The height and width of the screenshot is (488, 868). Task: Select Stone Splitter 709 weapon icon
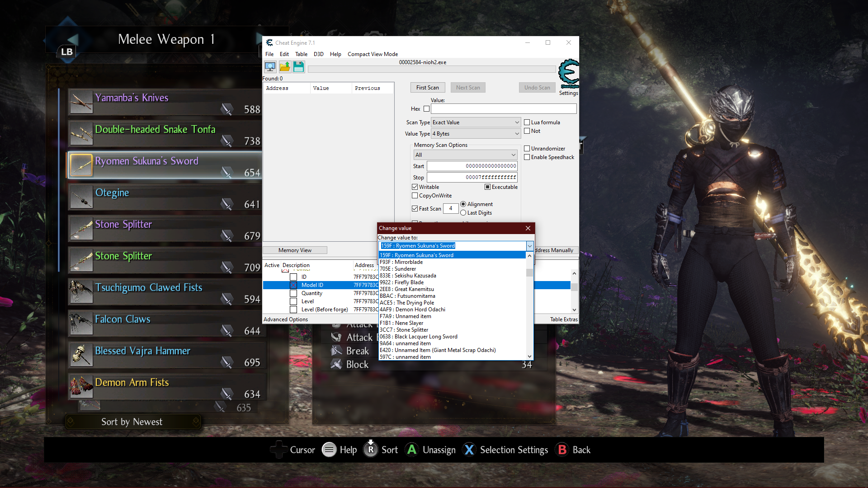81,260
